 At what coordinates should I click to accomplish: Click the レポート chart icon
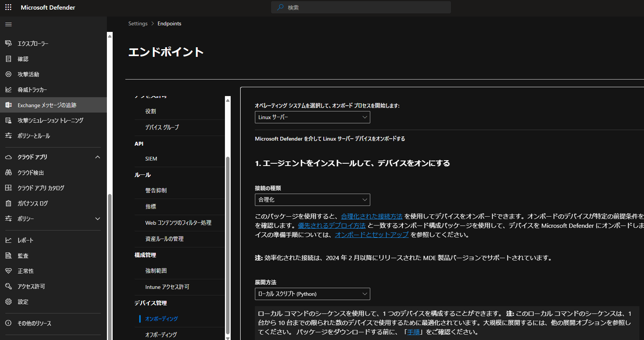click(8, 240)
